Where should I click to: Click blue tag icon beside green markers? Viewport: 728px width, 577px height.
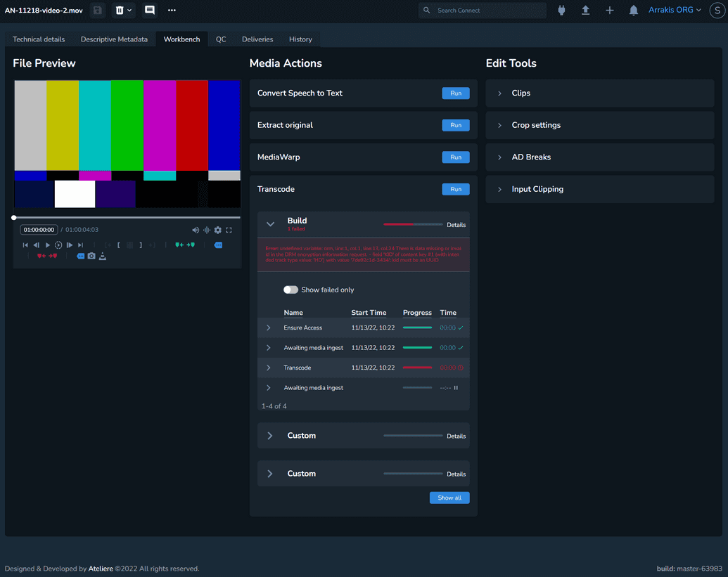(218, 245)
